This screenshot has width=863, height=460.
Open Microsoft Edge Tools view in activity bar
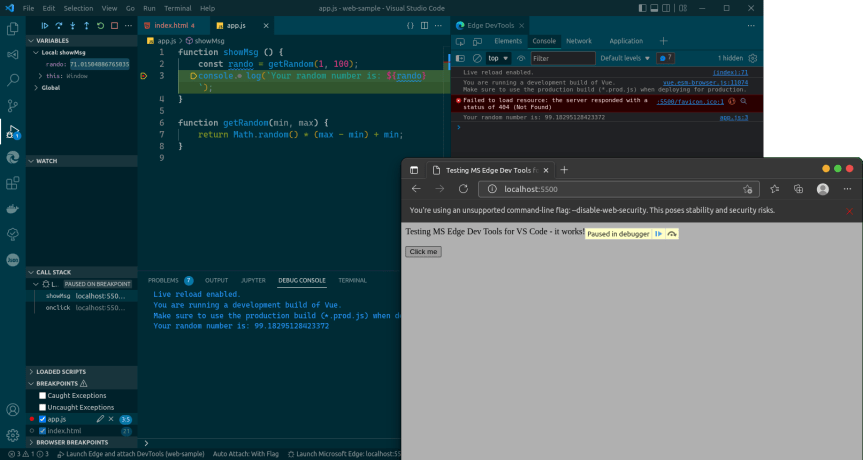(12, 157)
